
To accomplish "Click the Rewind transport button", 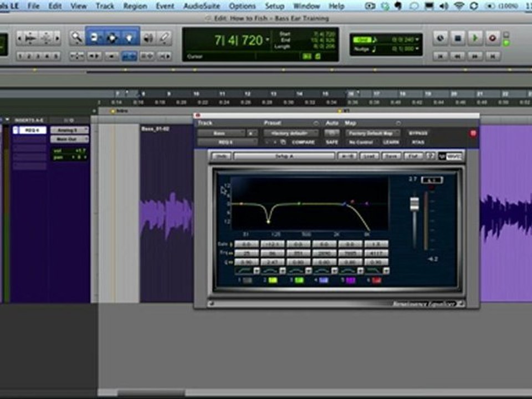I will 457,56.
